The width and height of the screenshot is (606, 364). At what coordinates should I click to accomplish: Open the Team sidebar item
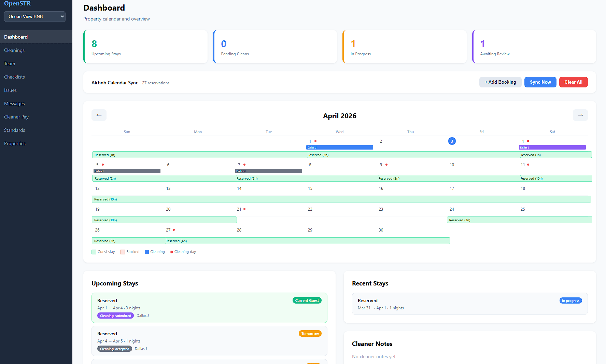tap(36, 64)
